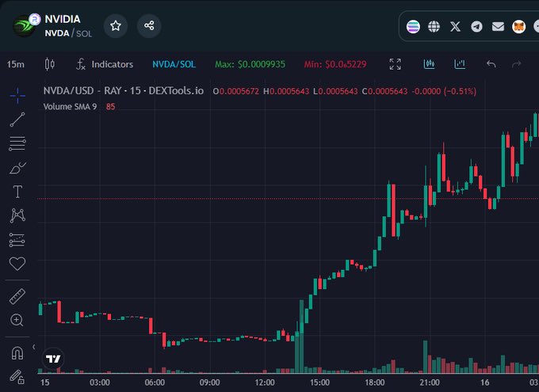539x392 pixels.
Task: Toggle the bar chart overlay icon
Action: [460, 64]
